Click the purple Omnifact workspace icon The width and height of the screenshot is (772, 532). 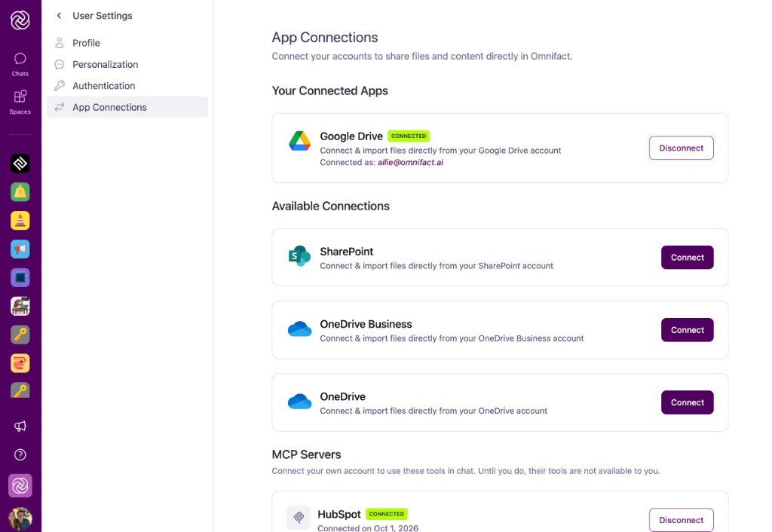(x=20, y=486)
